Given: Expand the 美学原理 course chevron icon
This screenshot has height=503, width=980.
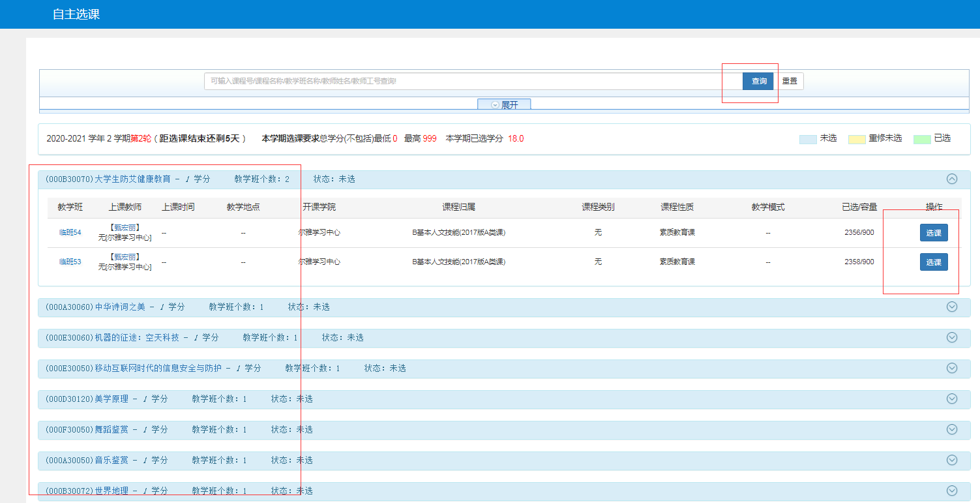Looking at the screenshot, I should (951, 399).
